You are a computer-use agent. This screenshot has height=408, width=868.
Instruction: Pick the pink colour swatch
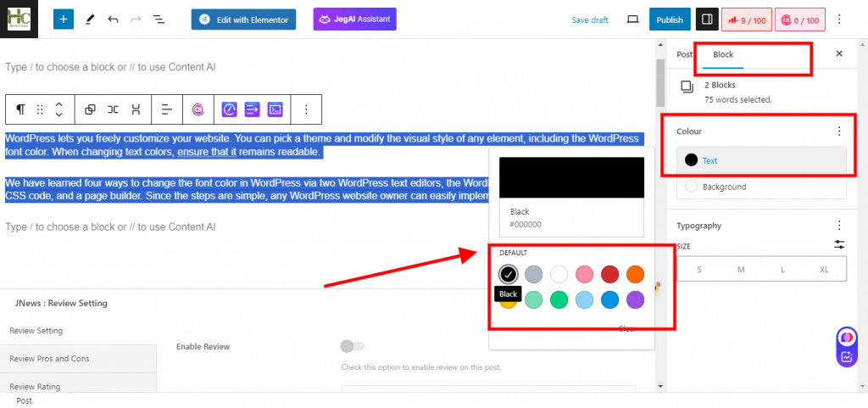tap(585, 274)
